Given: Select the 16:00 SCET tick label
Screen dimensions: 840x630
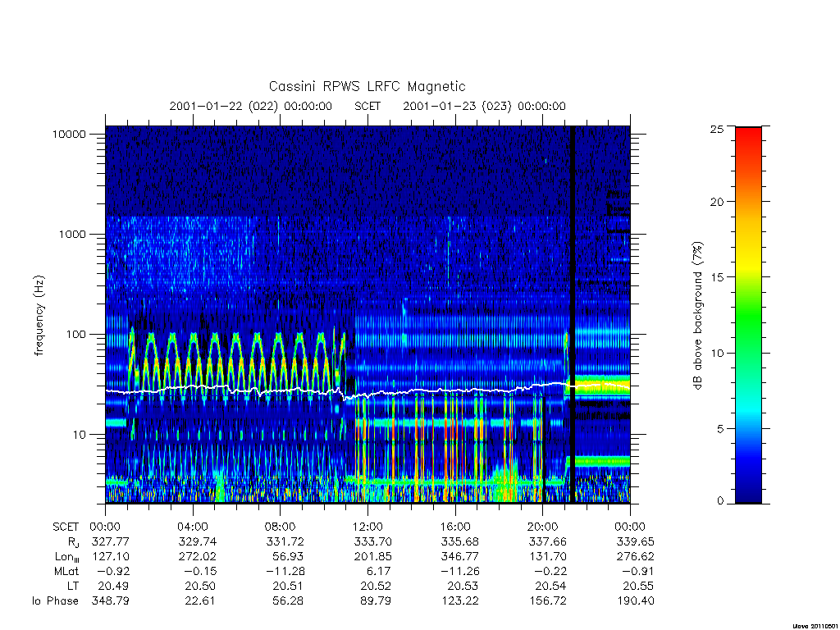Looking at the screenshot, I should 455,527.
